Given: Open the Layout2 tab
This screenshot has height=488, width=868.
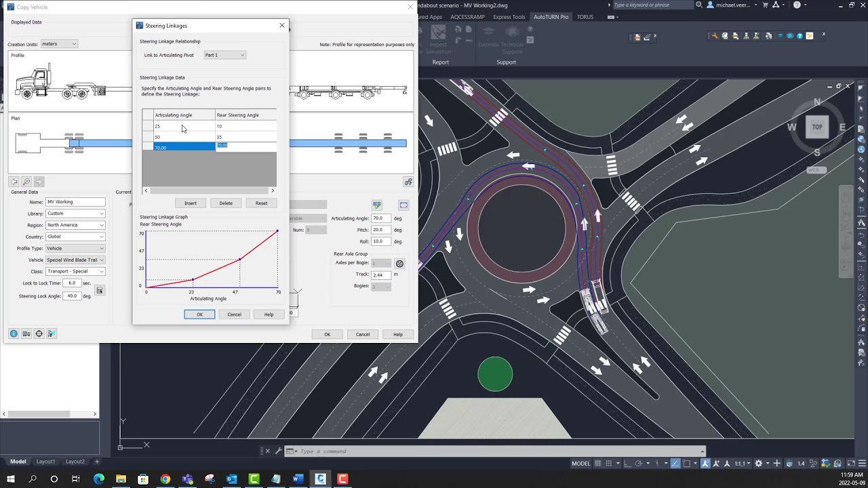Looking at the screenshot, I should coord(75,462).
